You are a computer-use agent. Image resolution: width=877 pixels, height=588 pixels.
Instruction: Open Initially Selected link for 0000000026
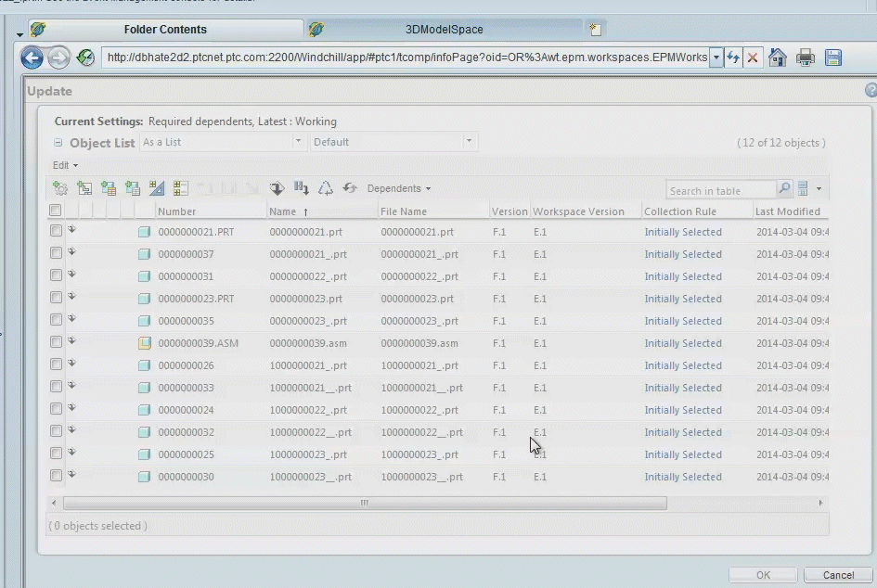(683, 365)
